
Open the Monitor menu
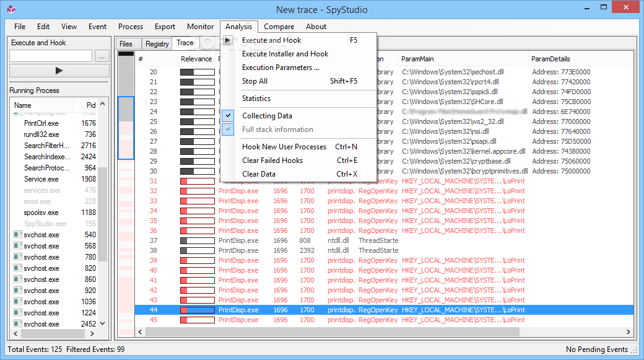(x=200, y=27)
